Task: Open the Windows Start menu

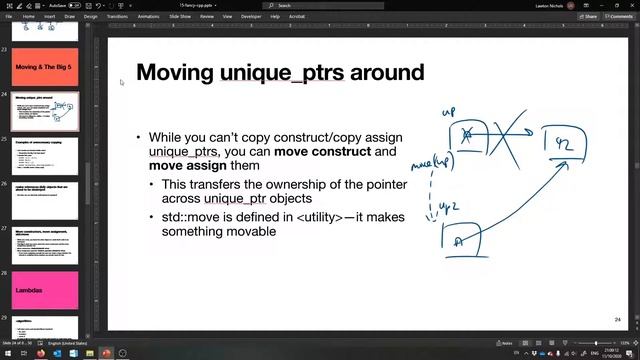Action: 8,353
